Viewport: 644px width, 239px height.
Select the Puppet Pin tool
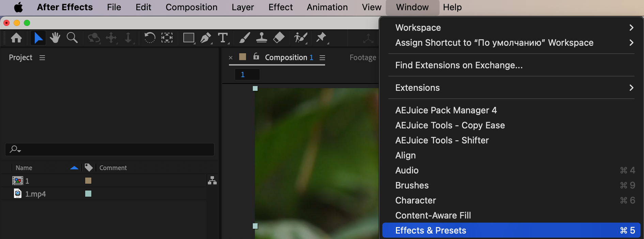[321, 38]
